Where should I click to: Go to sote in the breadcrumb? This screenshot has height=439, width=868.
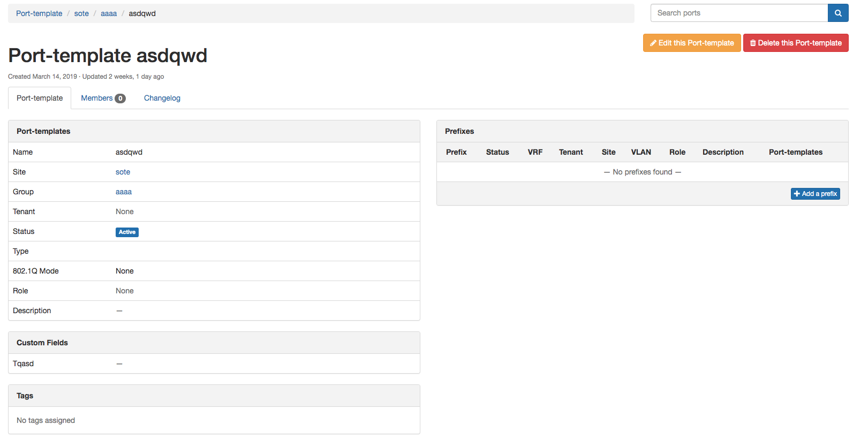81,13
